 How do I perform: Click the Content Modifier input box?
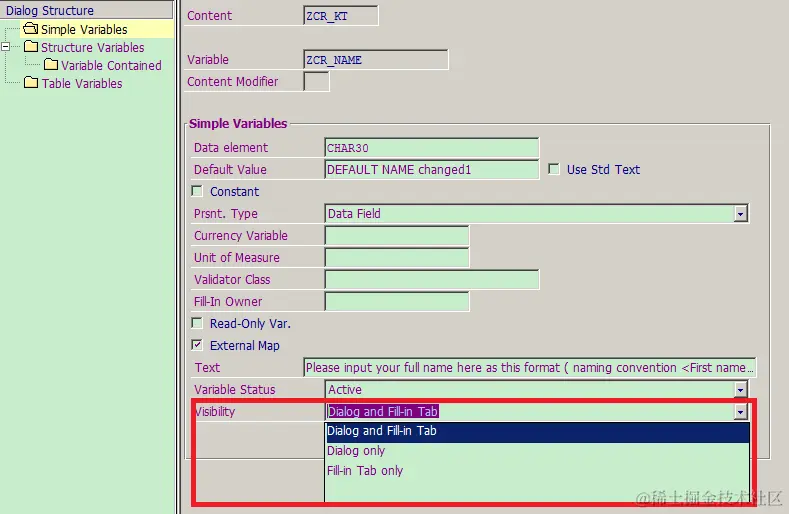coord(317,82)
